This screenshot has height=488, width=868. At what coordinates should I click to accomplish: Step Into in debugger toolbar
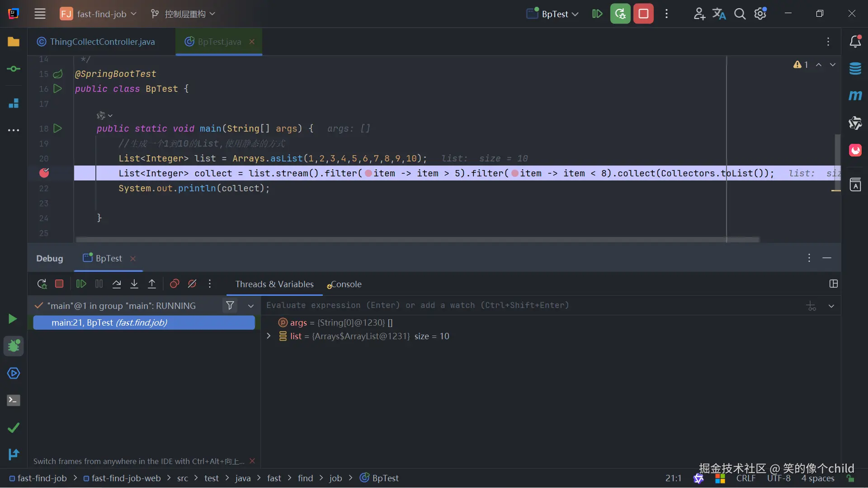134,284
